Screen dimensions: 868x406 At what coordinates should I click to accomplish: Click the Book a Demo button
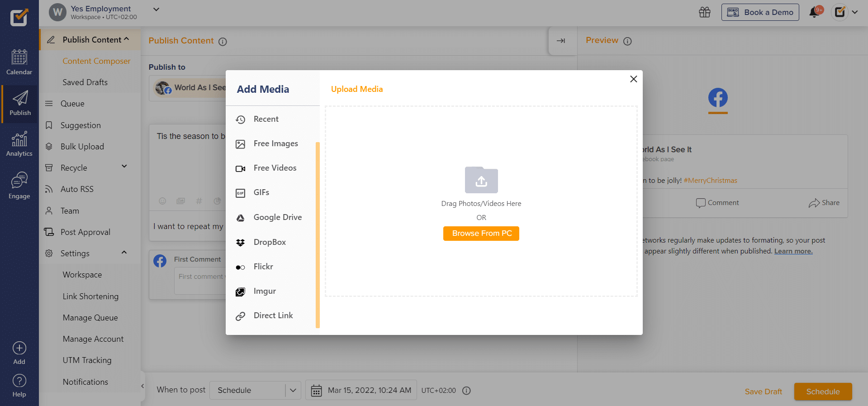point(760,12)
